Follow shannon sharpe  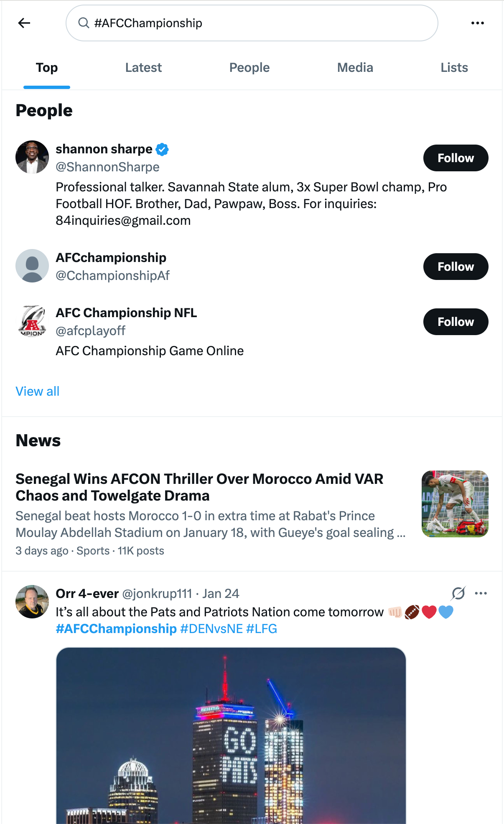[x=456, y=158]
